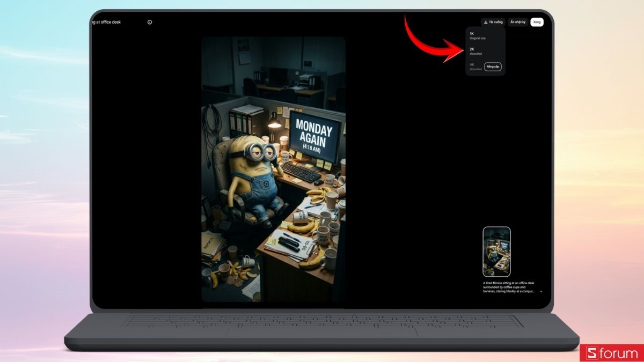This screenshot has width=644, height=362.
Task: Select the Minion thumbnail in the history panel
Action: (x=496, y=252)
